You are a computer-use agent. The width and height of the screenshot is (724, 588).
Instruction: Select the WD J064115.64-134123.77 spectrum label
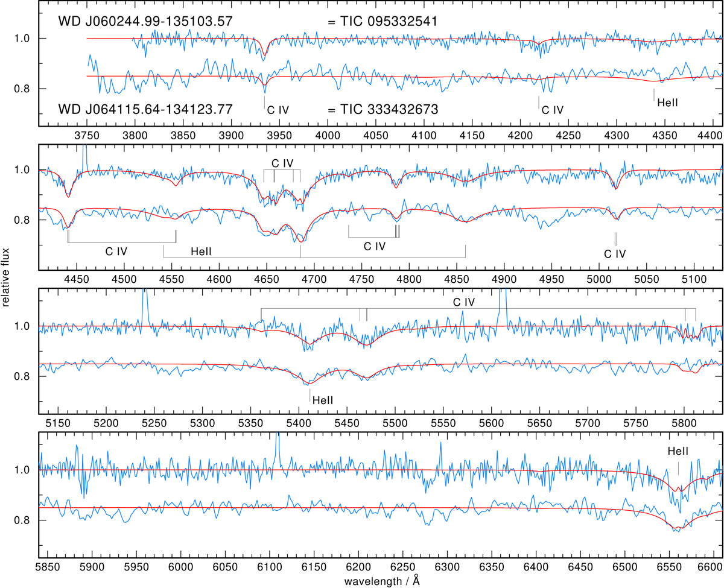(145, 110)
